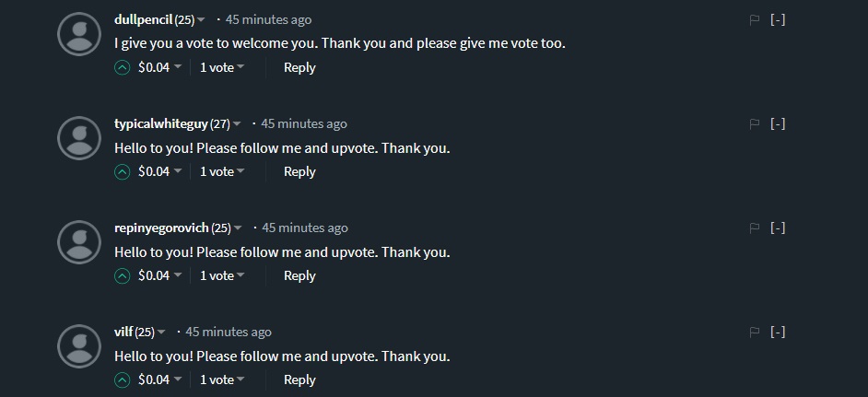Collapse typicalwhiteguy's comment with [-]

click(x=778, y=123)
